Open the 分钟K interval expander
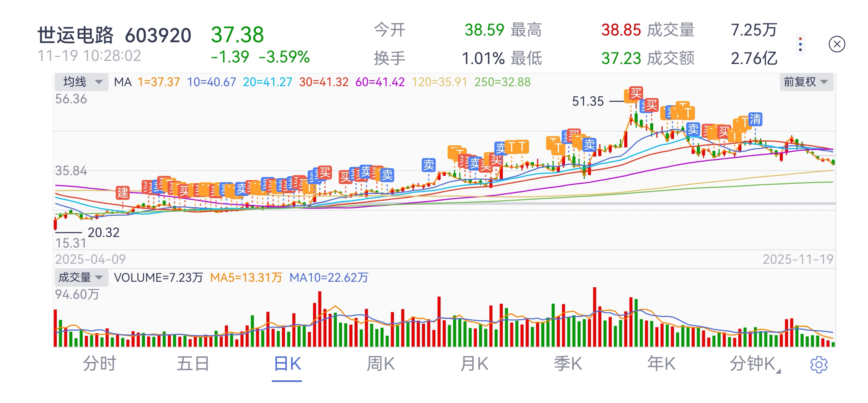 [x=755, y=364]
